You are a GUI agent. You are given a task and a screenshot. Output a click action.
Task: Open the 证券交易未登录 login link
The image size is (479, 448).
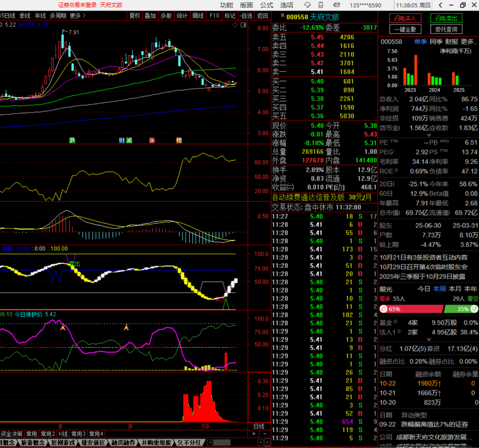77,5
